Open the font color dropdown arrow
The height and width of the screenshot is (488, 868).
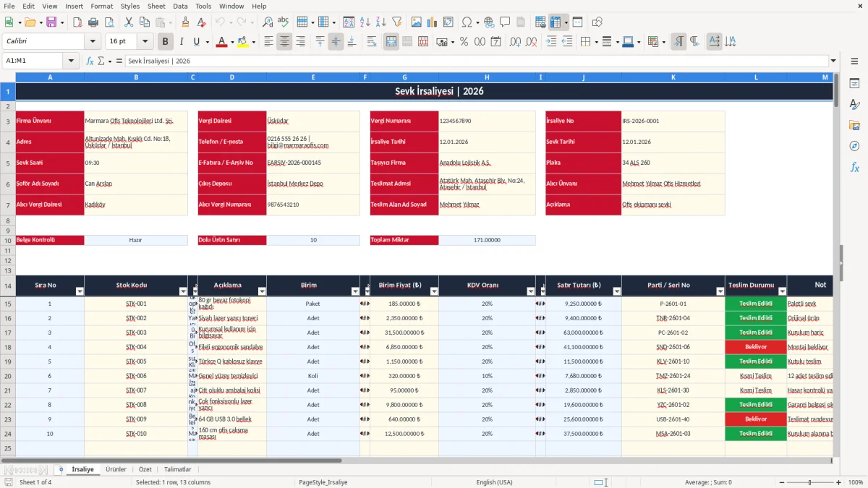[x=231, y=42]
